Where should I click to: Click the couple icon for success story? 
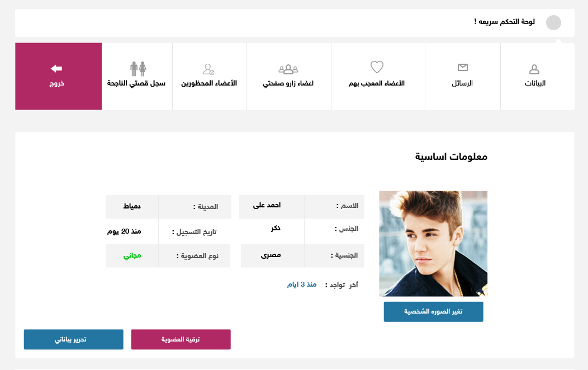coord(138,68)
